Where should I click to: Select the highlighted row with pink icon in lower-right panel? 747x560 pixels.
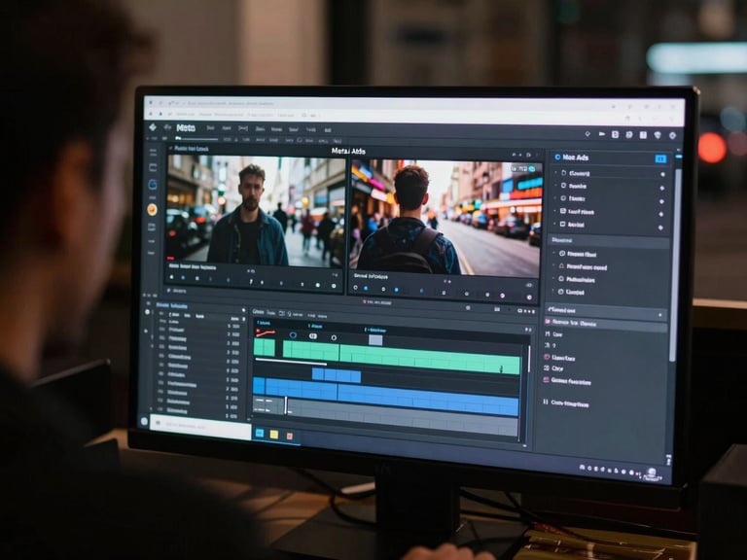pyautogui.click(x=606, y=324)
